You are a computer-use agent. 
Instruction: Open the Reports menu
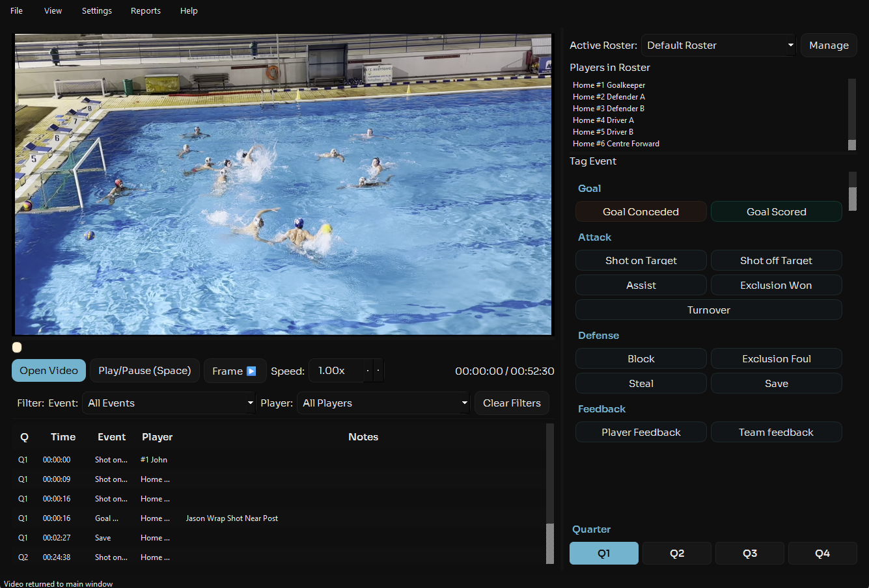click(x=145, y=11)
